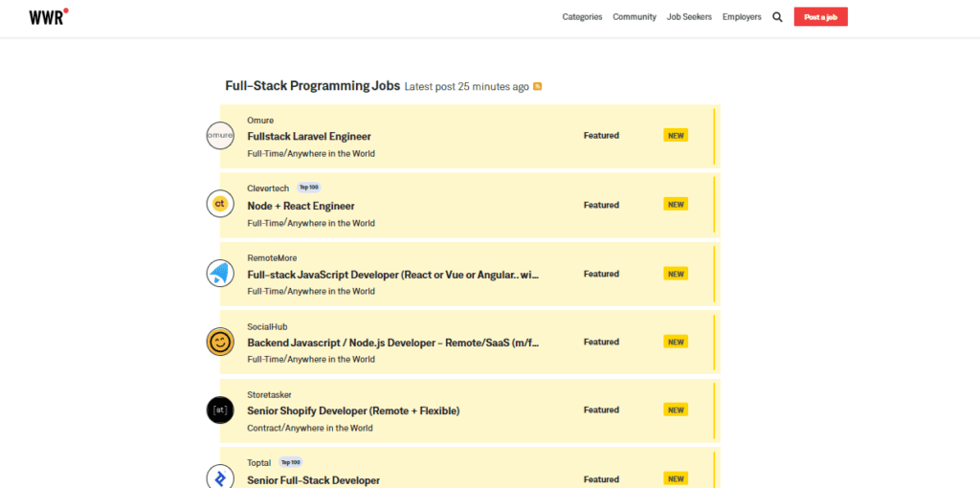
Task: Click the RemoteMore paper plane logo
Action: point(220,273)
